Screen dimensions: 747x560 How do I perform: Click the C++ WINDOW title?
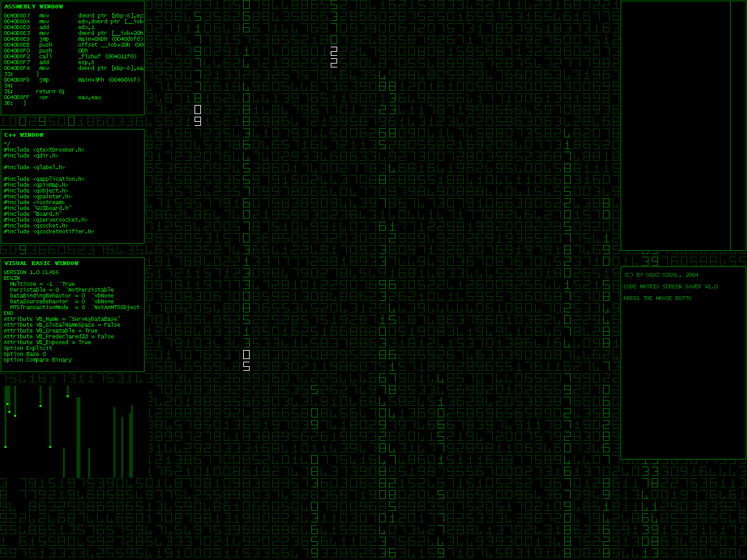[x=23, y=135]
